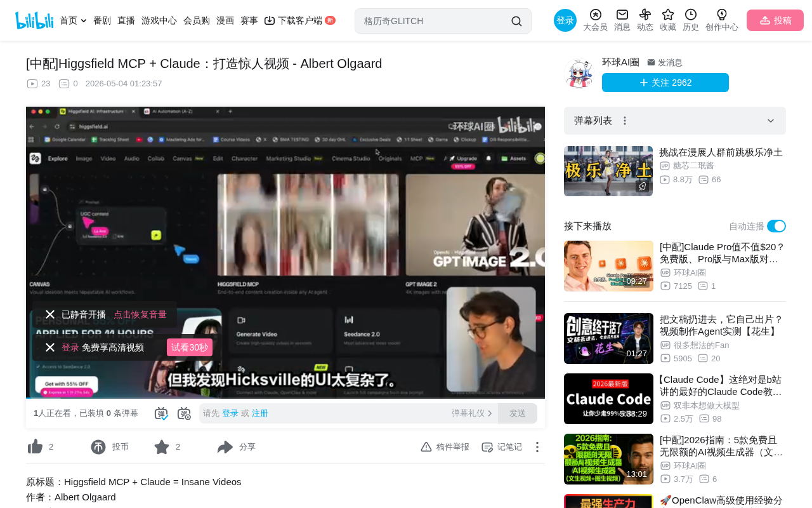This screenshot has height=508, width=812.
Task: Open 直播 in top navigation
Action: (x=126, y=20)
